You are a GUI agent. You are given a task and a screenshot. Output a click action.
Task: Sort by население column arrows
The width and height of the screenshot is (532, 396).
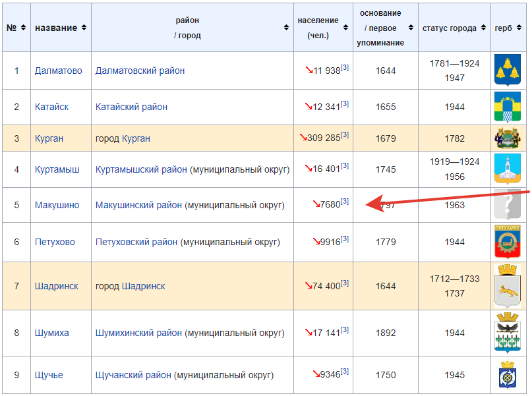(x=345, y=28)
